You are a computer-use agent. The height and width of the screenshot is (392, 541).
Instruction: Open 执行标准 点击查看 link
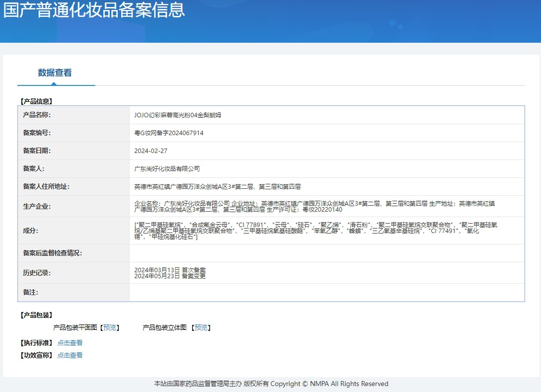[70, 343]
